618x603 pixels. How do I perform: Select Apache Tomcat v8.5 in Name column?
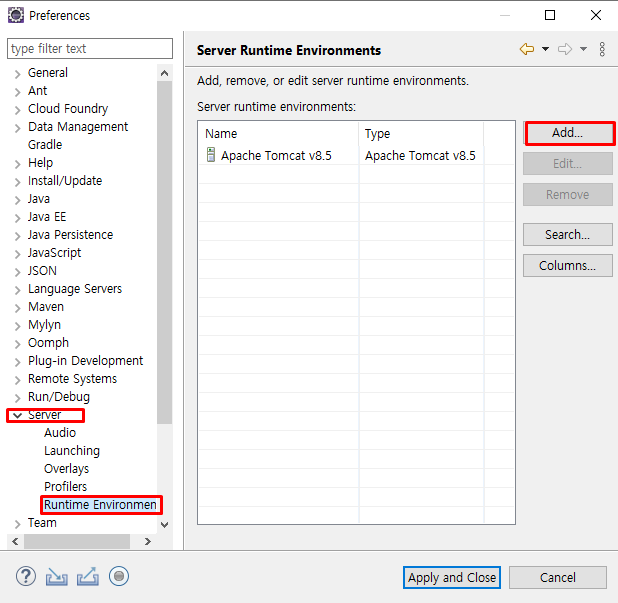(x=276, y=156)
